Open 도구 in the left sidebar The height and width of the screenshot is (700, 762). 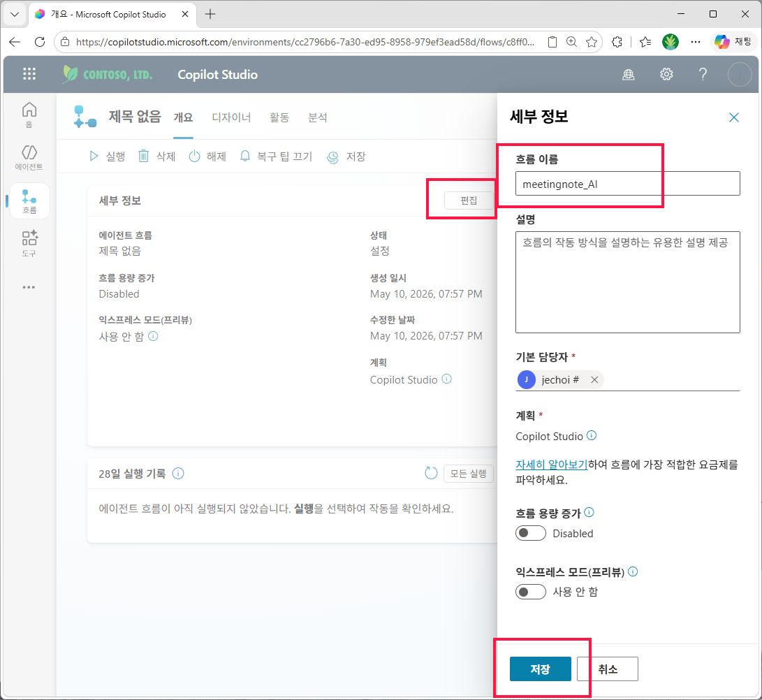29,244
